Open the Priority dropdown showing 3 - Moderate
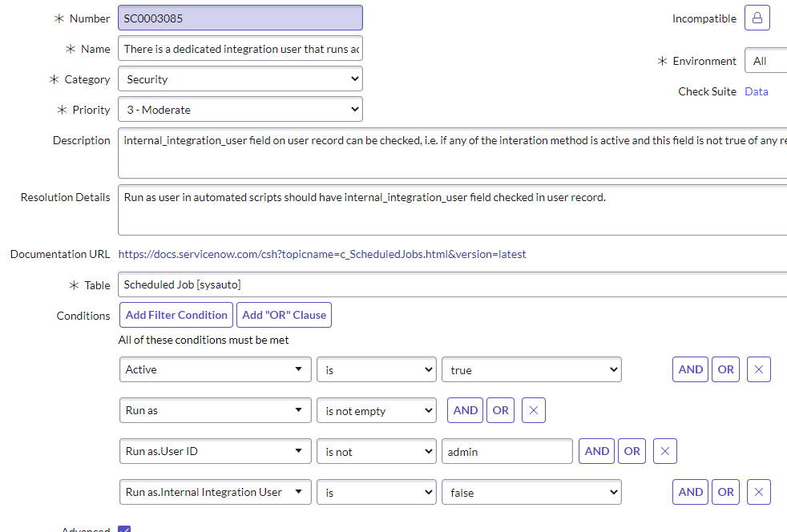 [x=240, y=110]
